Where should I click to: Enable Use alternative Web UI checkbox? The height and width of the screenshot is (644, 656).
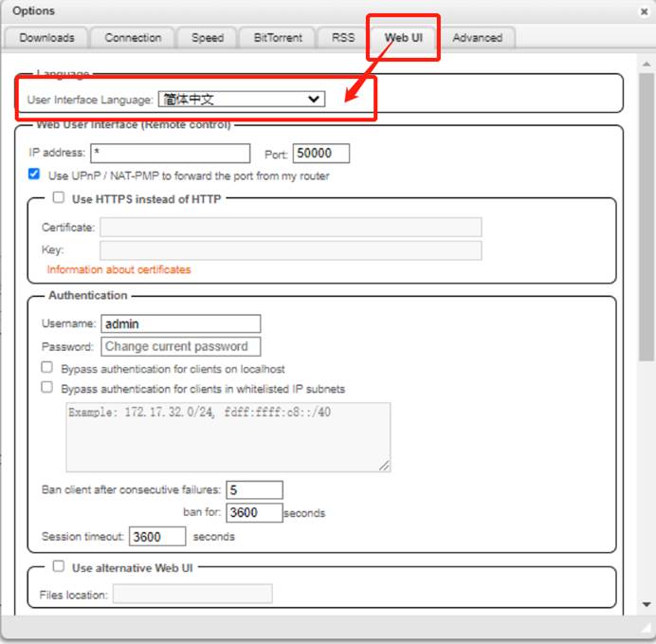click(59, 566)
